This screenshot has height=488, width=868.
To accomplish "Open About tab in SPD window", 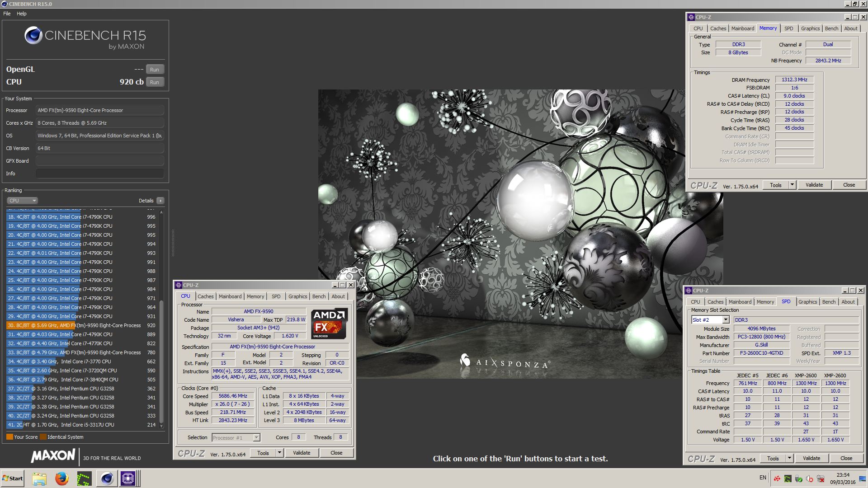I will coord(848,302).
